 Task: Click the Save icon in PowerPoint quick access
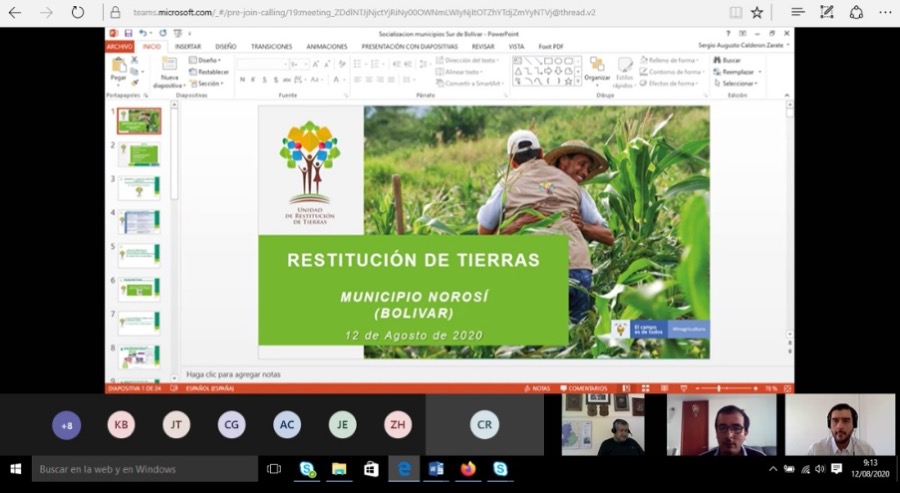pyautogui.click(x=129, y=34)
